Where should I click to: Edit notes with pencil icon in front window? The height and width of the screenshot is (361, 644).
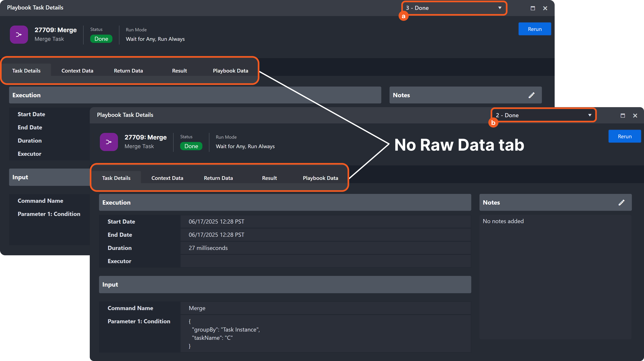[x=622, y=202]
